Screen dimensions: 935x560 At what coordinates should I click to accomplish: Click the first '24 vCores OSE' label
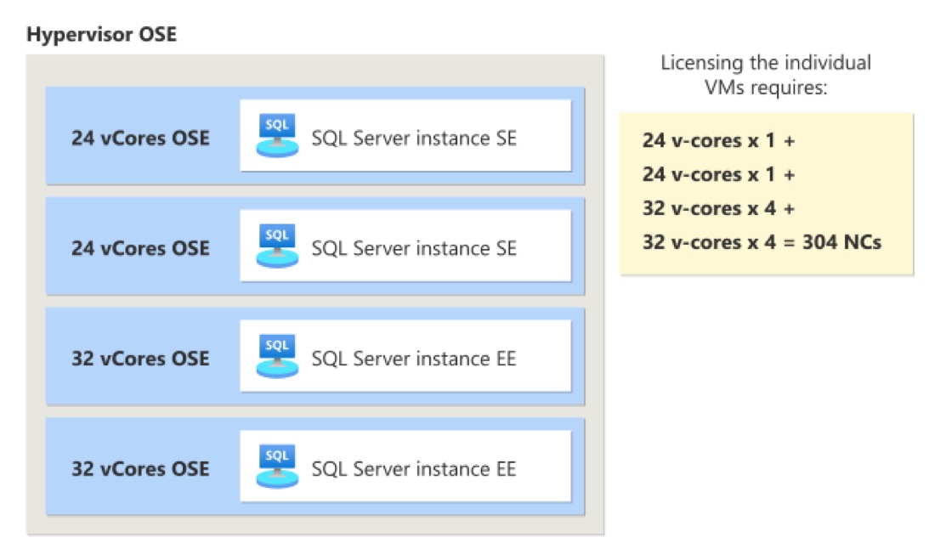(141, 139)
